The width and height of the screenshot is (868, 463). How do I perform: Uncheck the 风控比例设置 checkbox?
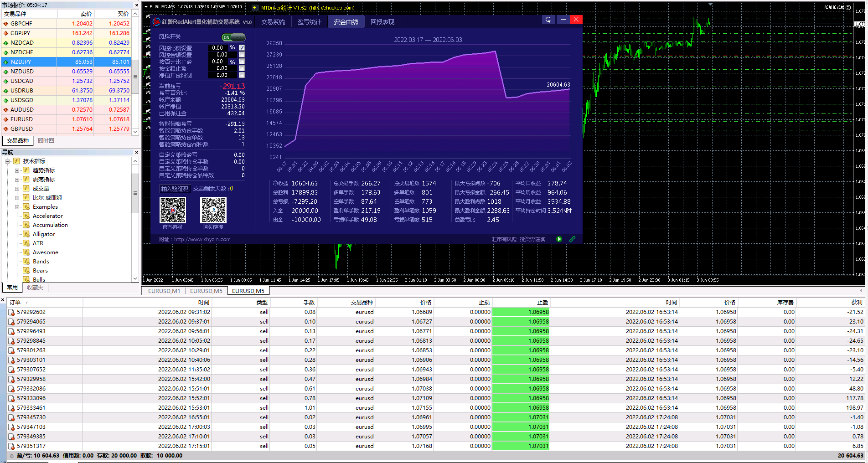coord(242,47)
